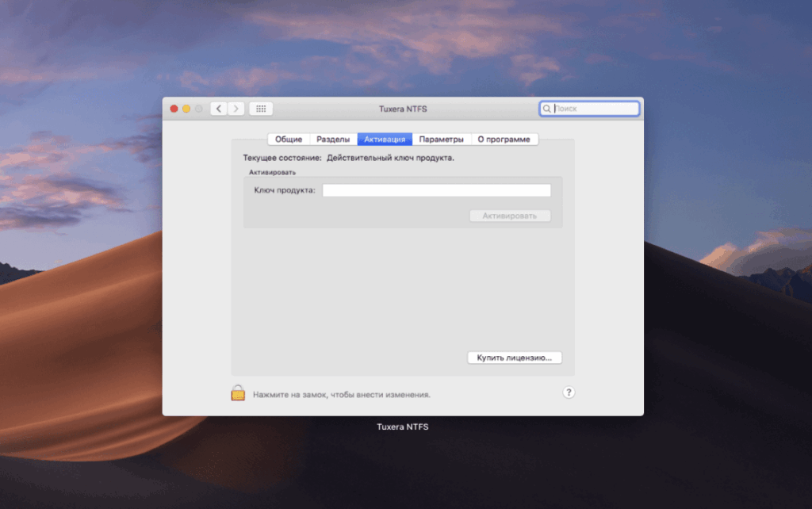Switch to the Разделы tab

click(333, 140)
